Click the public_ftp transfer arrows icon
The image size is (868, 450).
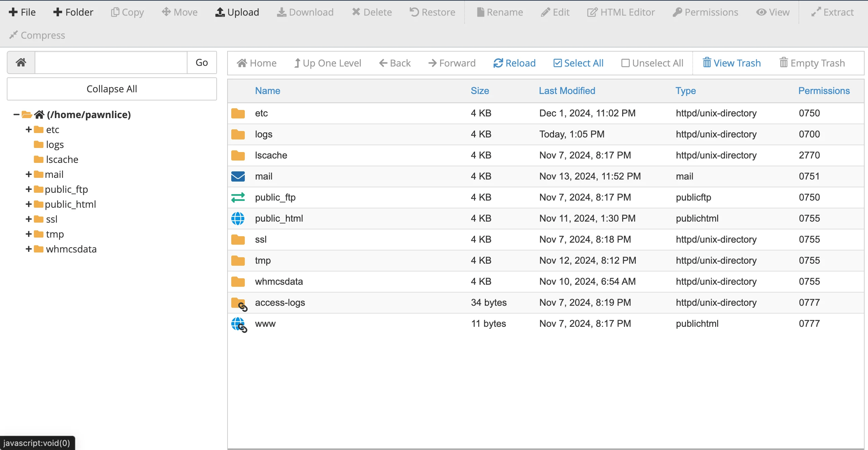point(238,198)
